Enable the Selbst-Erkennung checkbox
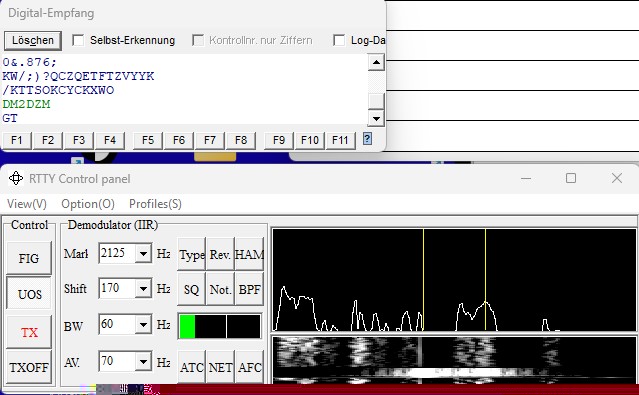This screenshot has width=639, height=395. (x=78, y=40)
